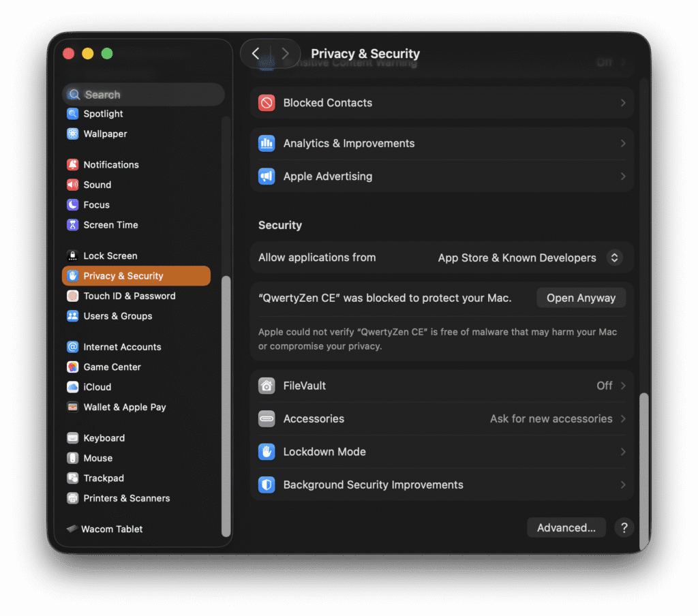
Task: Click the Blocked Contacts red icon
Action: [x=267, y=103]
